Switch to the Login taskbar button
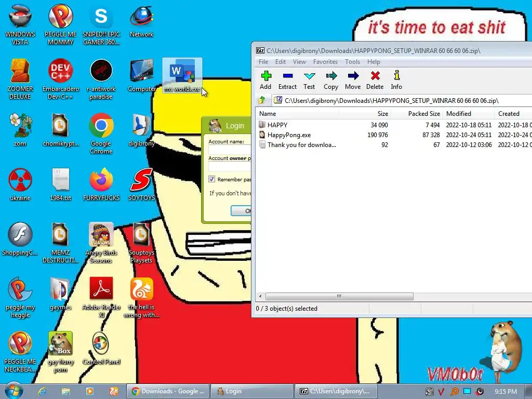Viewport: 532px width, 399px height. 252,391
